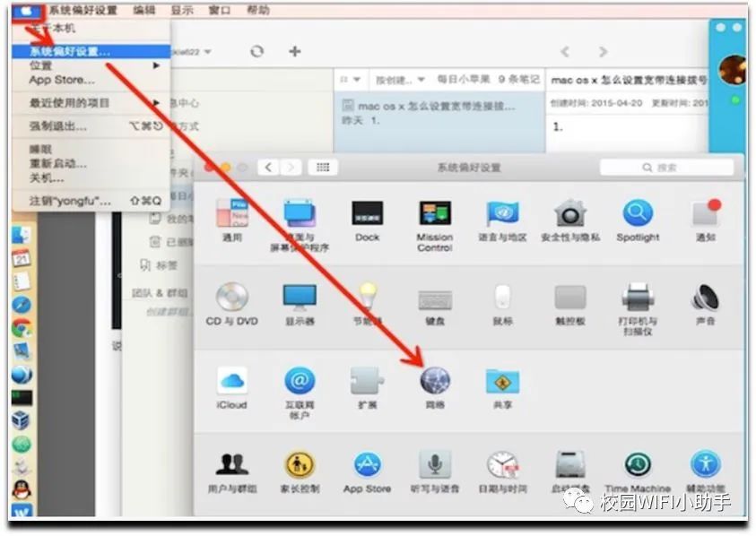Click the plus new-note button

point(294,51)
